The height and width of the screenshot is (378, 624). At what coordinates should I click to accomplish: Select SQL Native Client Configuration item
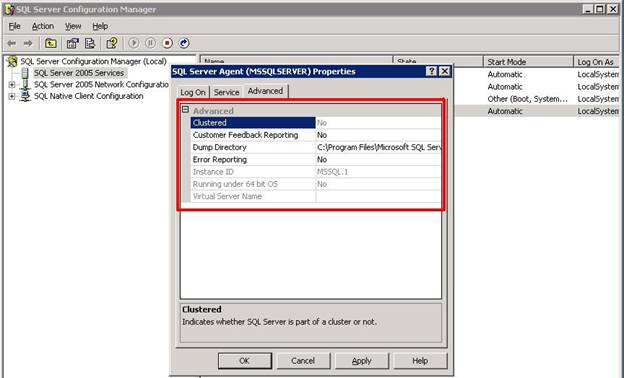pyautogui.click(x=88, y=96)
